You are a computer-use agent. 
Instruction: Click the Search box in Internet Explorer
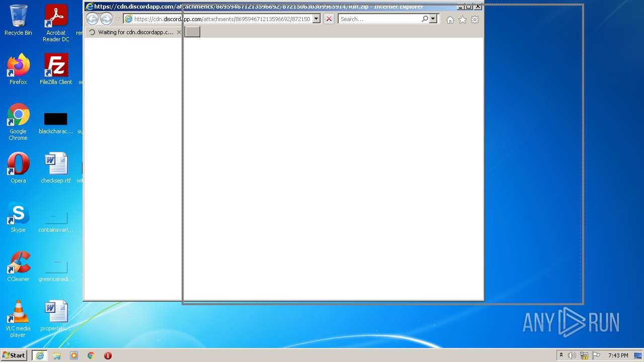tap(380, 19)
